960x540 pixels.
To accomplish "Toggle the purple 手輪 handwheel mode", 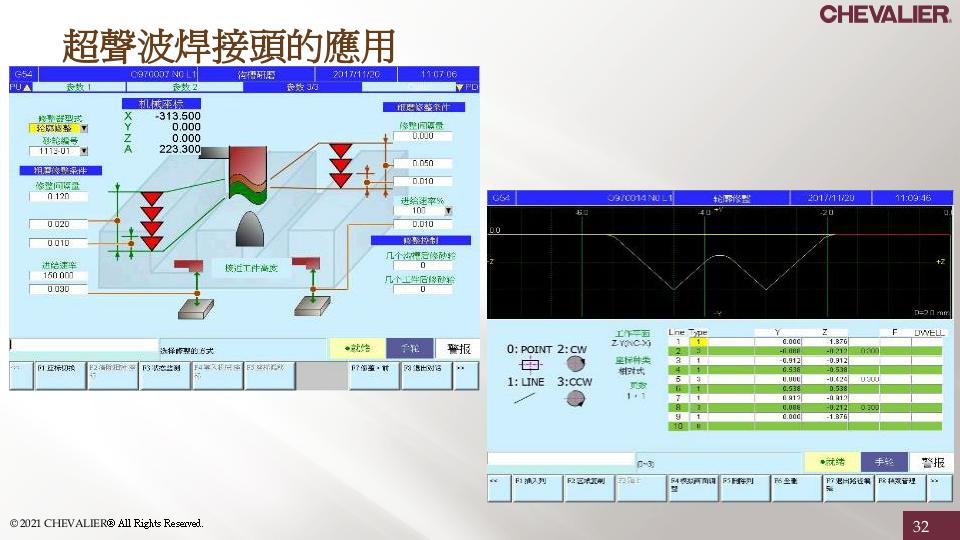I will point(410,348).
